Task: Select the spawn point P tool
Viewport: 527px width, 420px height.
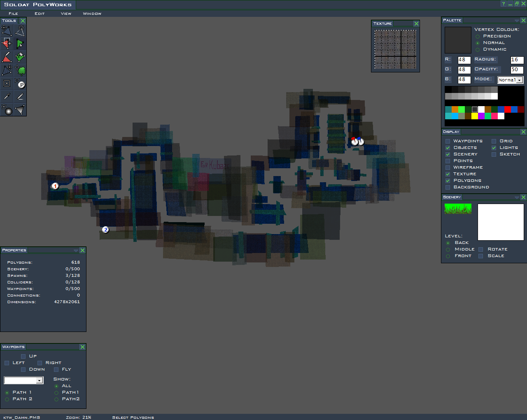Action: pos(20,84)
